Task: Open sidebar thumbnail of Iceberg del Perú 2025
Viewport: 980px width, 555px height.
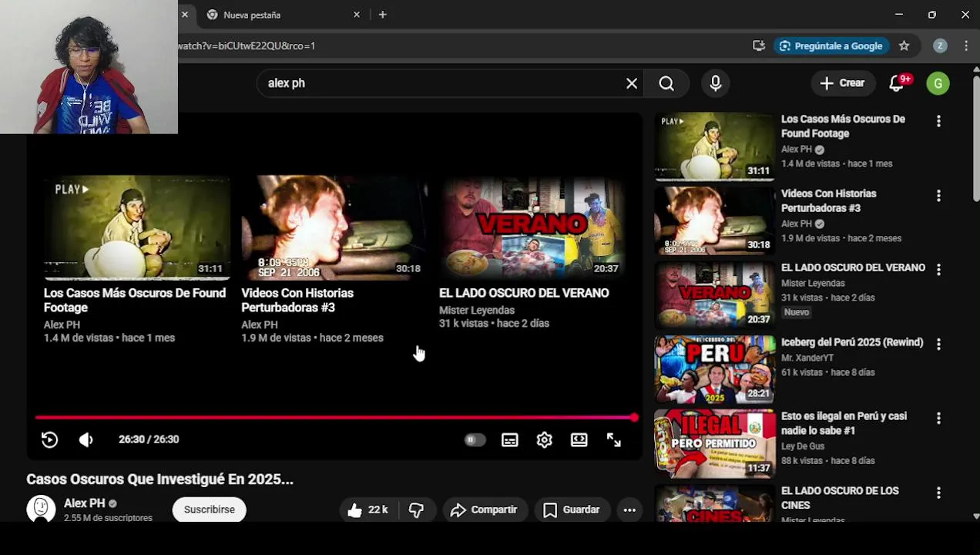Action: pos(715,369)
